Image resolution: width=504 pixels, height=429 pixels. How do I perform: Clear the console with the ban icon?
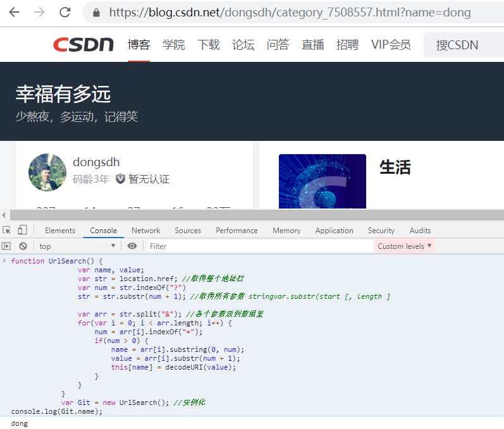23,246
